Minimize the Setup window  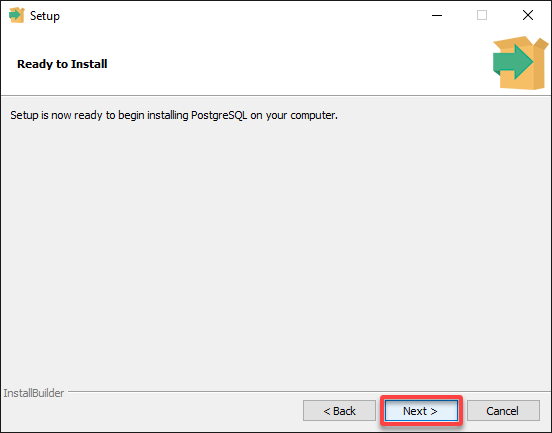[437, 15]
